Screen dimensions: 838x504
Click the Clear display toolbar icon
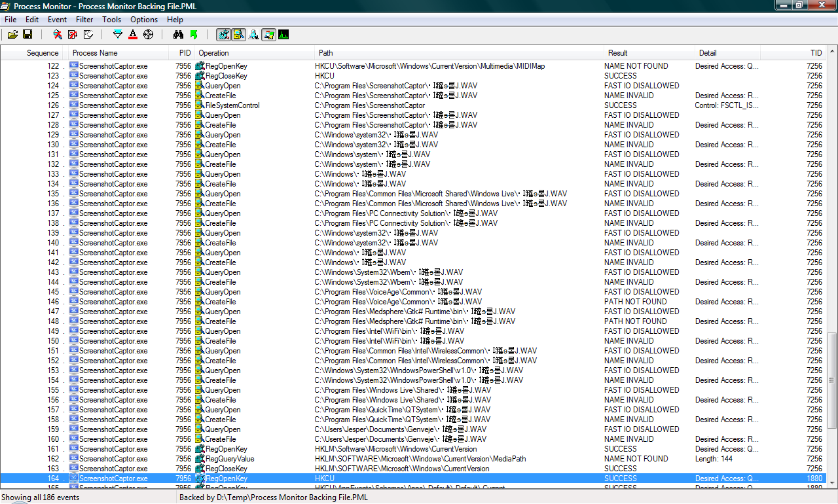(x=88, y=35)
